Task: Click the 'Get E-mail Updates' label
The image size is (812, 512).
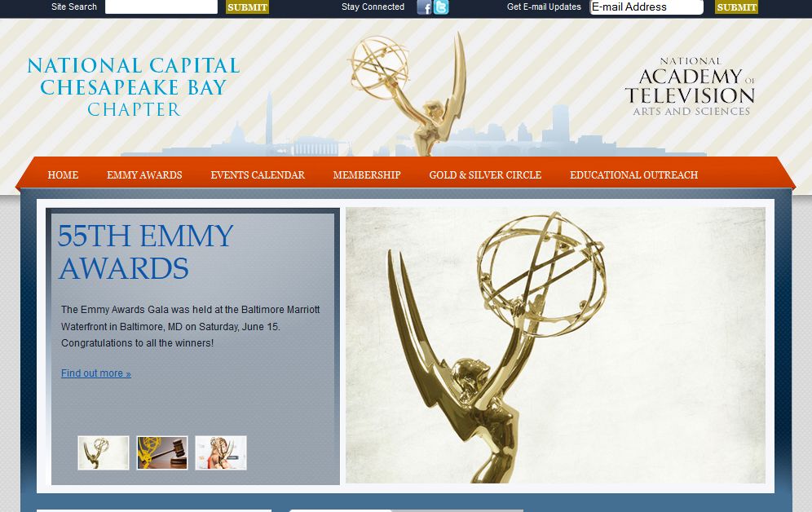Action: click(544, 7)
